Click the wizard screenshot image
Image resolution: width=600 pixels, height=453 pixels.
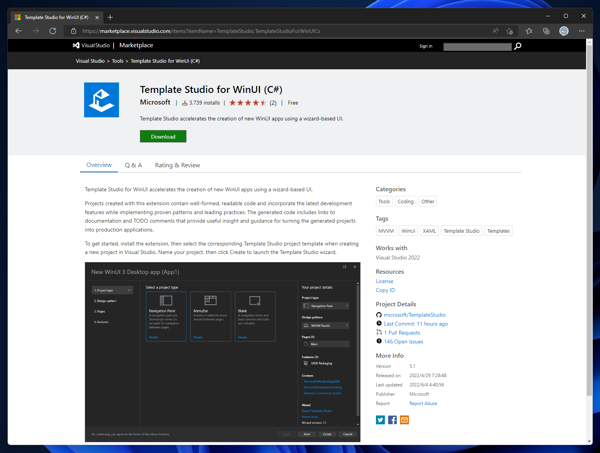222,352
